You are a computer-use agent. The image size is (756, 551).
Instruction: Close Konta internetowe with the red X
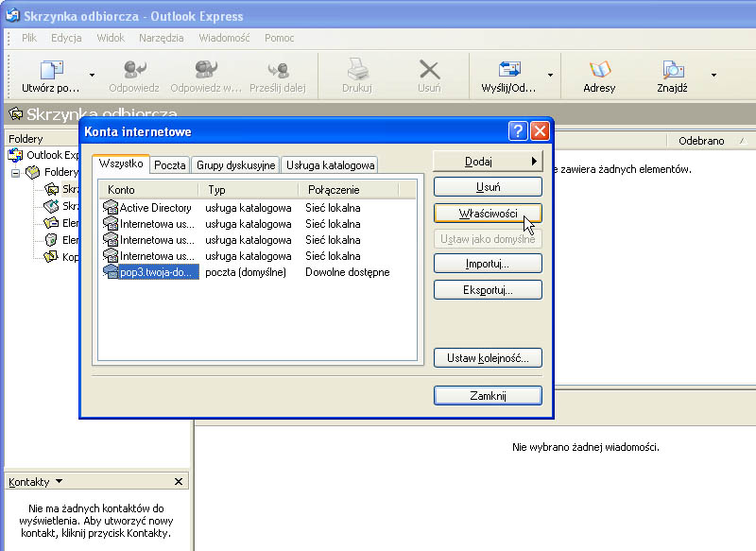(540, 131)
